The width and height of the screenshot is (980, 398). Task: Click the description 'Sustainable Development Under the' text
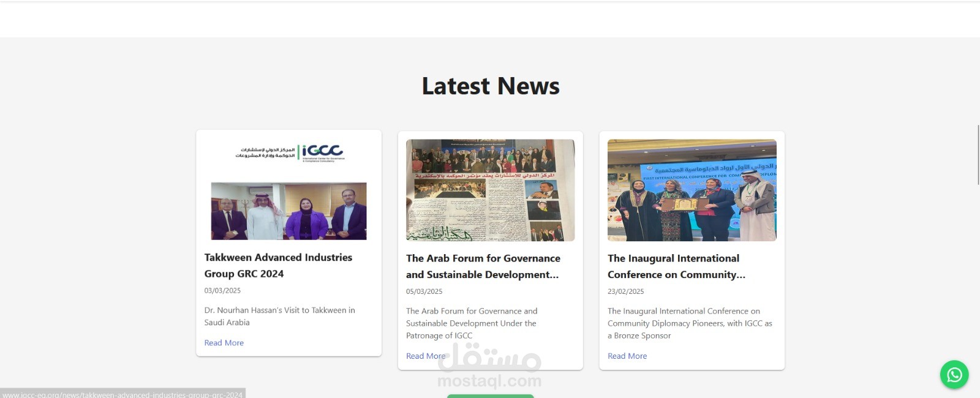click(471, 323)
